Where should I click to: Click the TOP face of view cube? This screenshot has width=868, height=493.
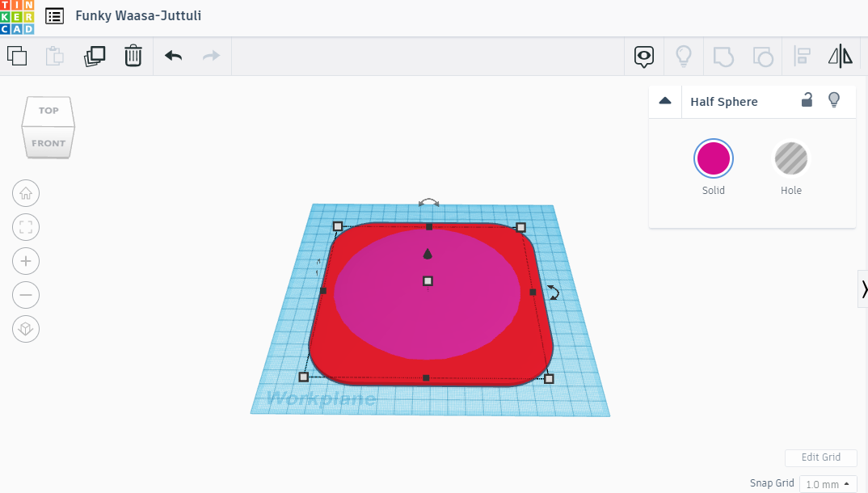48,111
